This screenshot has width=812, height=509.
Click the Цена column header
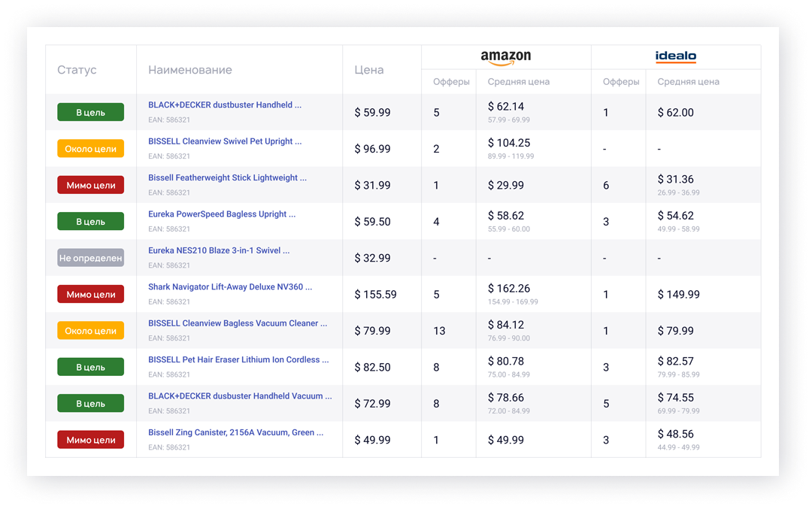click(x=368, y=70)
